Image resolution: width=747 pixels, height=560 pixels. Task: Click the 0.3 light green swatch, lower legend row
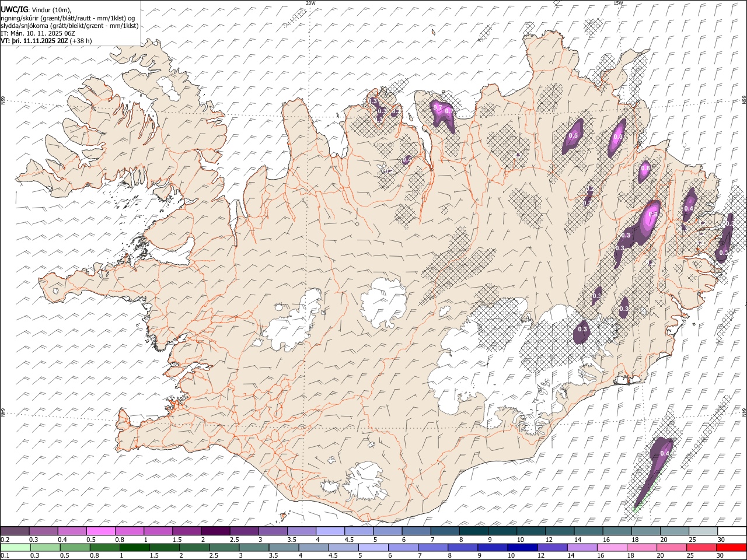45,547
